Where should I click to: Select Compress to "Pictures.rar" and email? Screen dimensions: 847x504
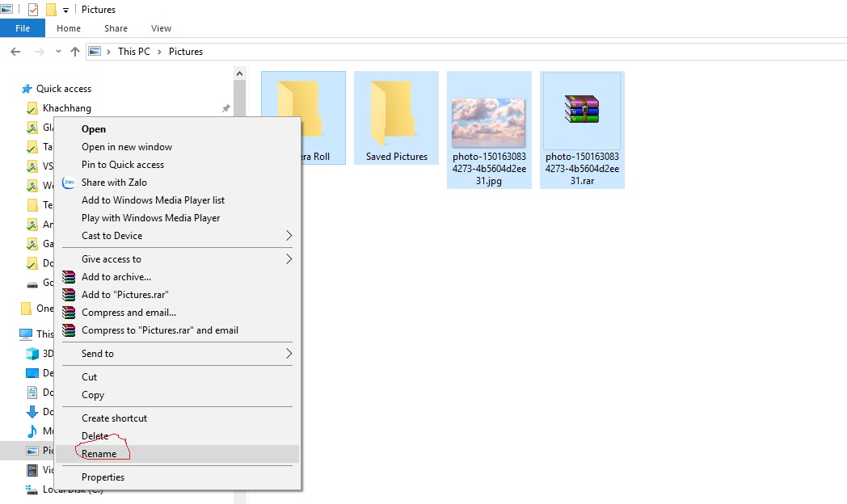[177, 330]
